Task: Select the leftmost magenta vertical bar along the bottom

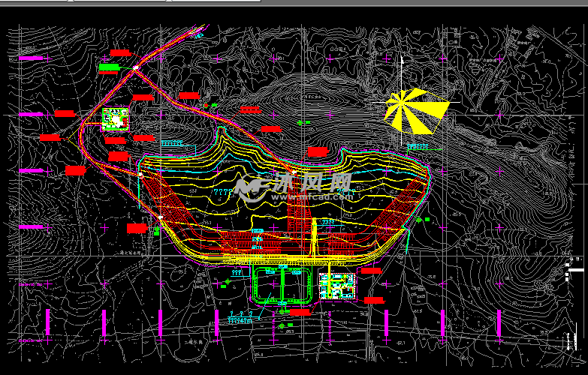Action: tap(48, 322)
